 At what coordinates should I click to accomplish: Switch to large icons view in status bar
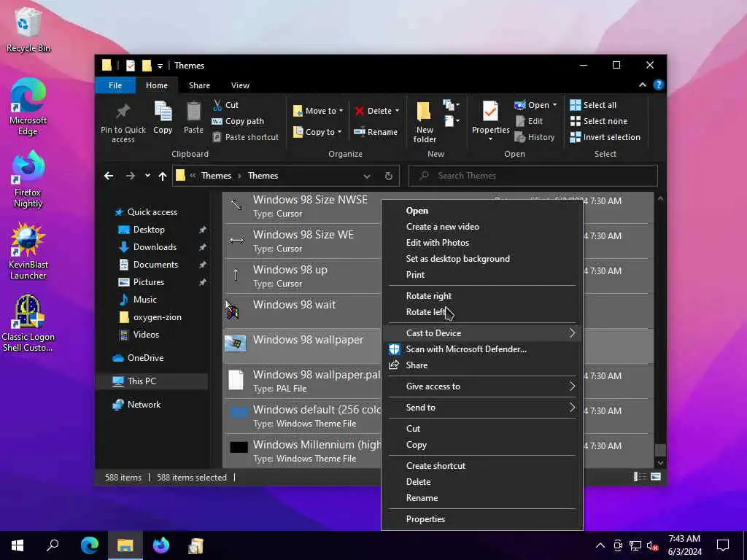pos(656,477)
